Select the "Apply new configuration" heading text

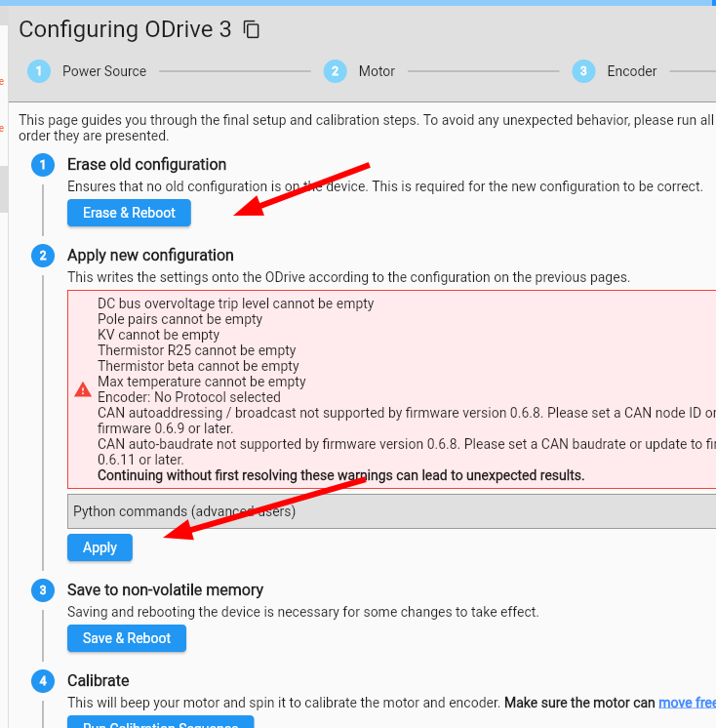point(150,256)
